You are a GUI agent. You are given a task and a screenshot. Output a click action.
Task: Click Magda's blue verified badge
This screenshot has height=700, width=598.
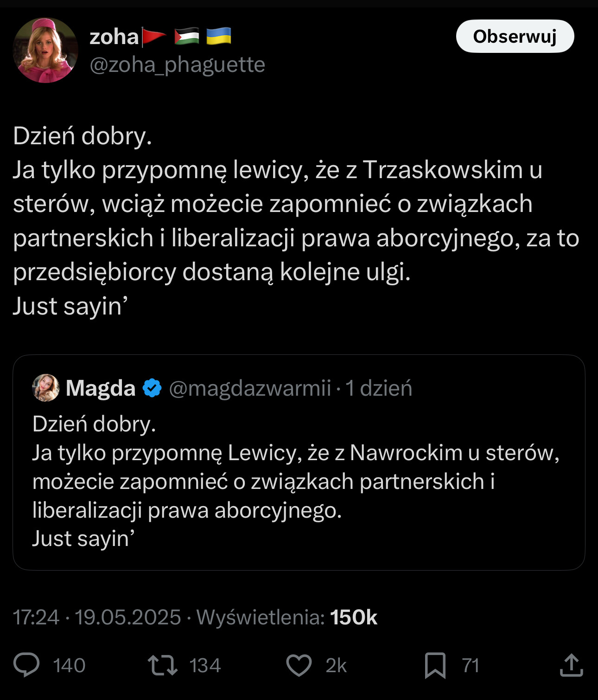pyautogui.click(x=152, y=388)
